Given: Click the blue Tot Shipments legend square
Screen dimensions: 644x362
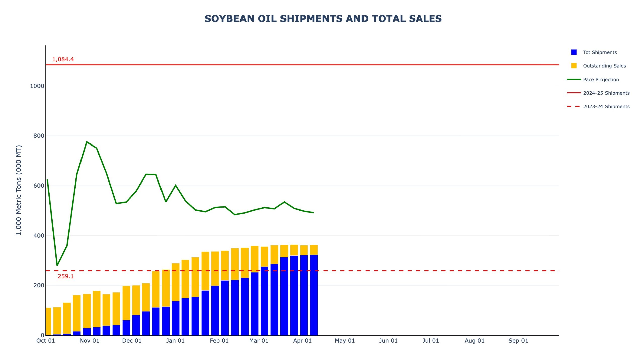Looking at the screenshot, I should click(574, 52).
